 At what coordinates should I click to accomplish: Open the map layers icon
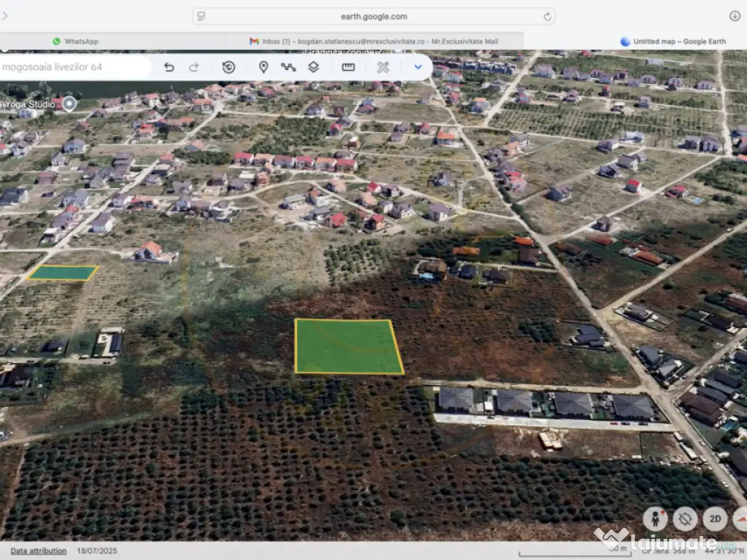(313, 67)
